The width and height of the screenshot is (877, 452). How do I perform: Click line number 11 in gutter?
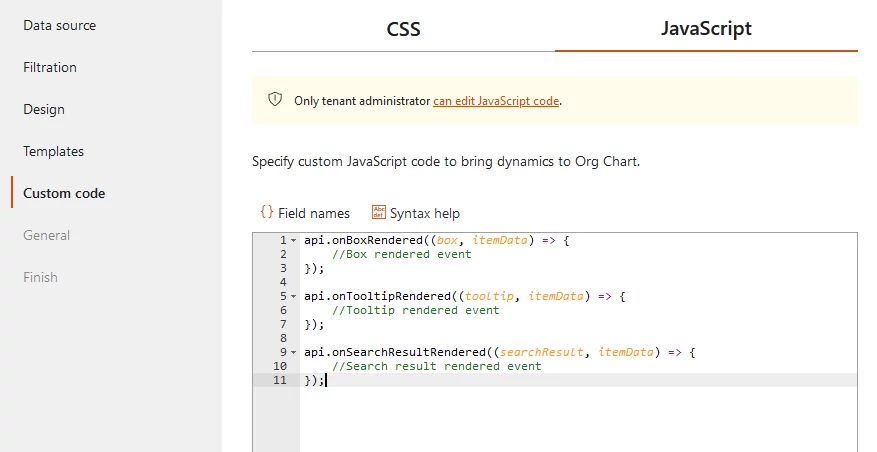click(280, 380)
